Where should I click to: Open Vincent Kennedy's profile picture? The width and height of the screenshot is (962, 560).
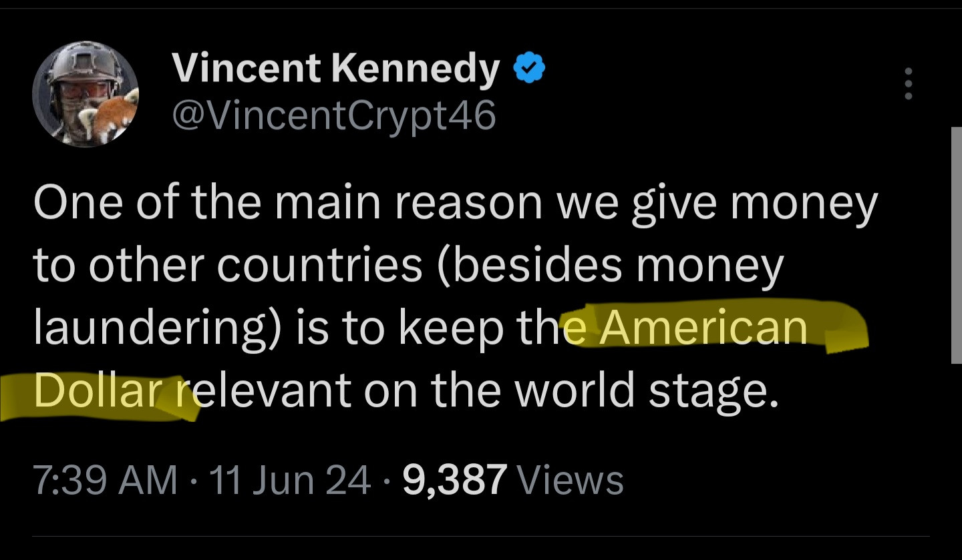[86, 95]
